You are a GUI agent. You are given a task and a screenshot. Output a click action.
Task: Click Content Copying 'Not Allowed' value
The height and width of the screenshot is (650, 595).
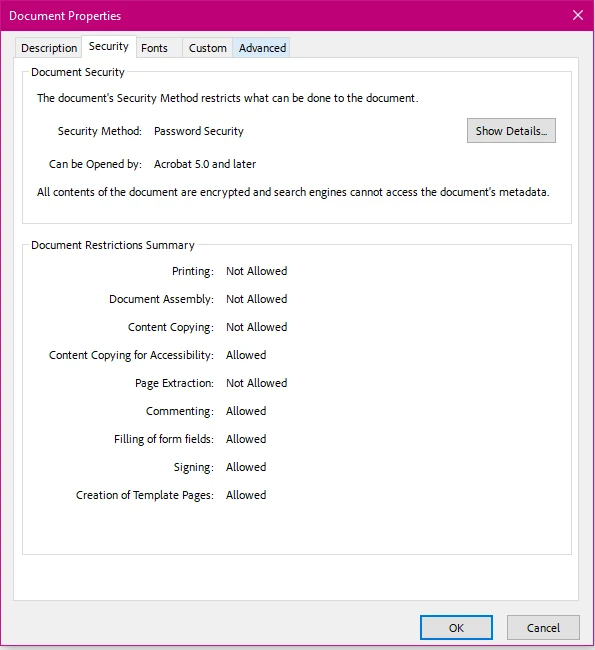256,327
